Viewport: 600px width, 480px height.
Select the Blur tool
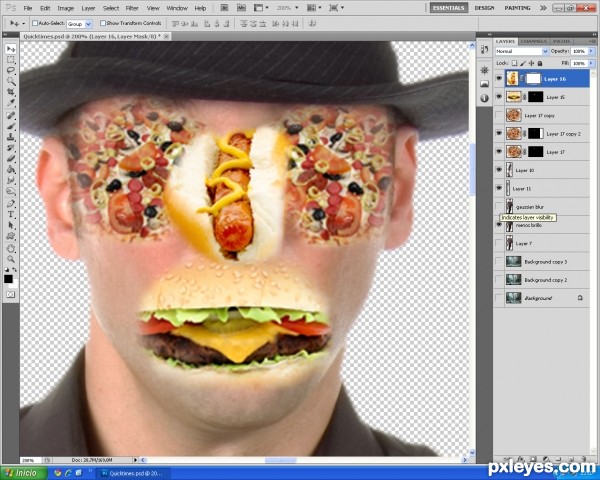11,180
